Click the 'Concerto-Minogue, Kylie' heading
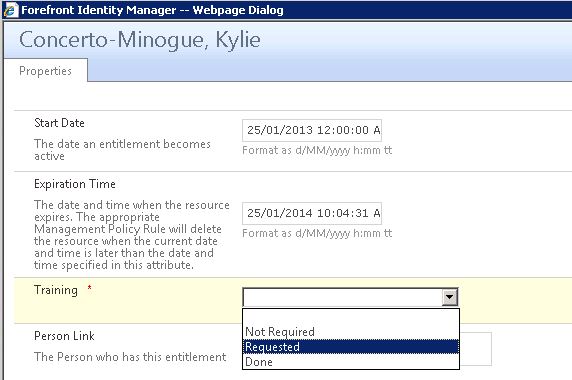Image resolution: width=572 pixels, height=380 pixels. pyautogui.click(x=140, y=40)
